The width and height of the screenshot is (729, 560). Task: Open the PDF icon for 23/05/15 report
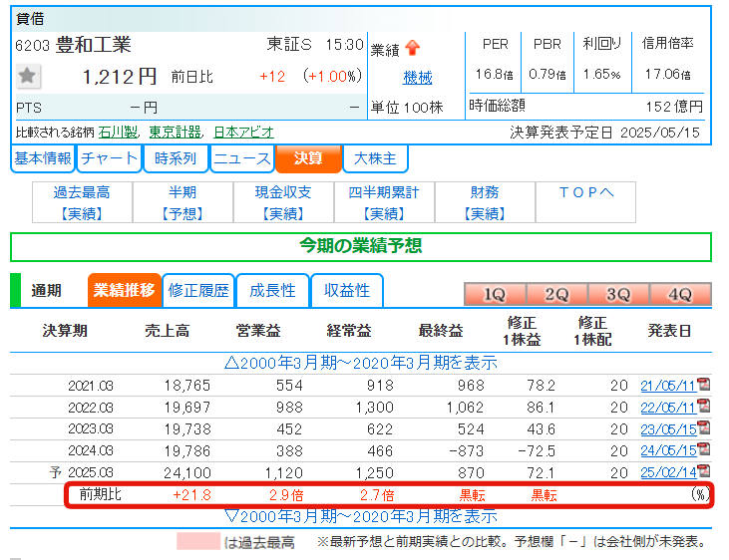point(703,428)
